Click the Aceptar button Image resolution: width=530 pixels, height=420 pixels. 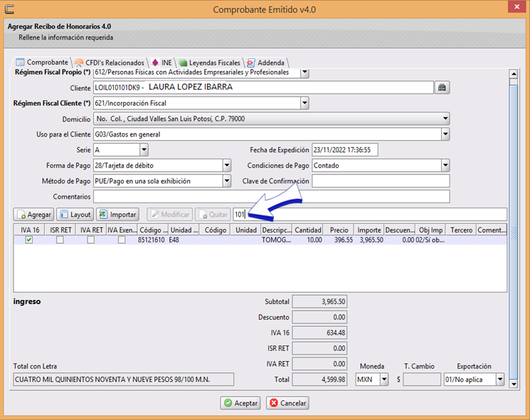click(240, 403)
